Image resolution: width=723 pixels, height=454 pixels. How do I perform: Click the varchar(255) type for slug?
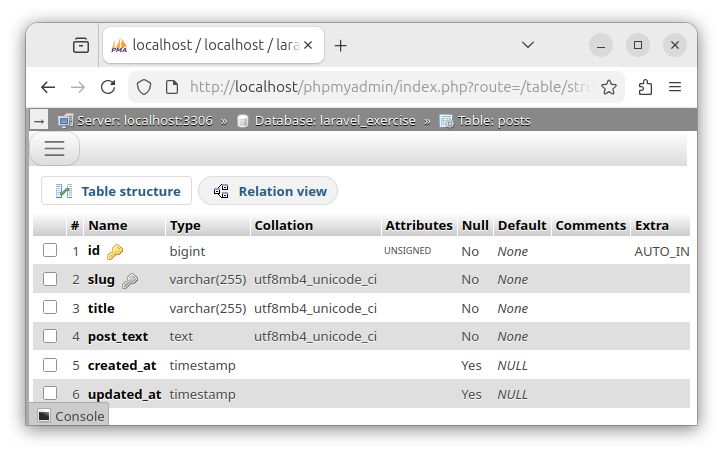207,279
